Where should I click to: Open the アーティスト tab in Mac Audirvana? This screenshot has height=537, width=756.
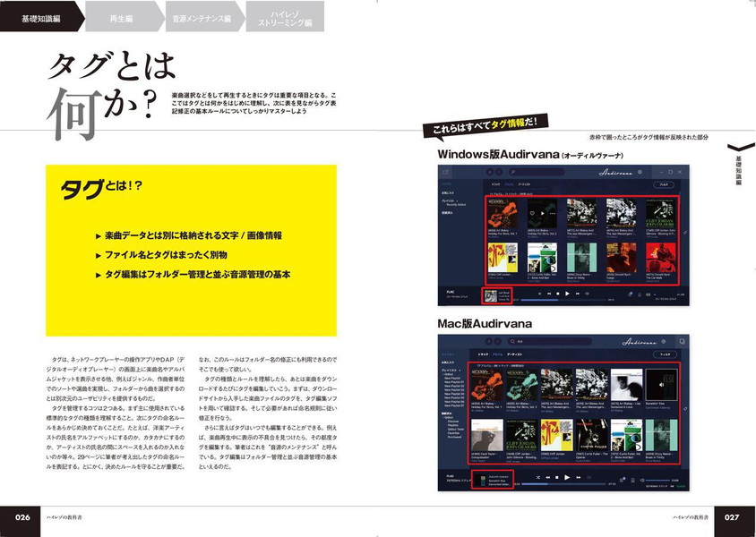514,354
